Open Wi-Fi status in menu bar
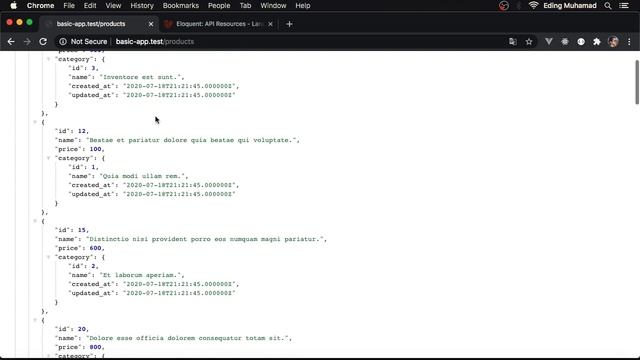 (x=533, y=6)
